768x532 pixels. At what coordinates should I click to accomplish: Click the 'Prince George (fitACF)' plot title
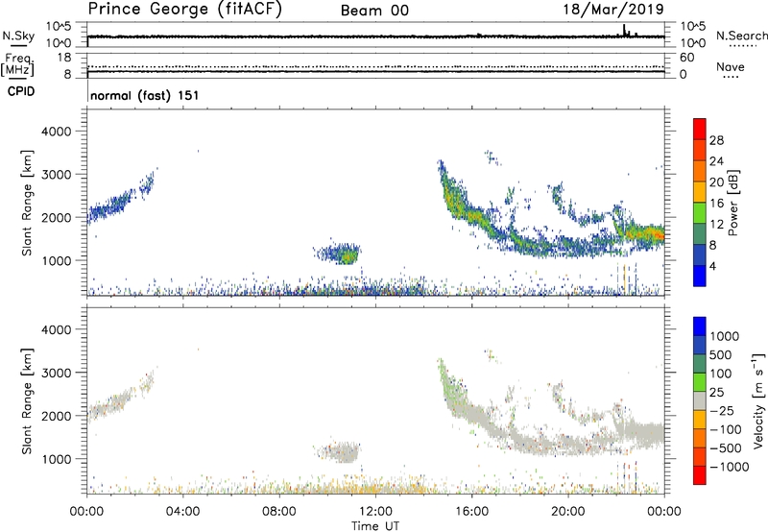[184, 10]
